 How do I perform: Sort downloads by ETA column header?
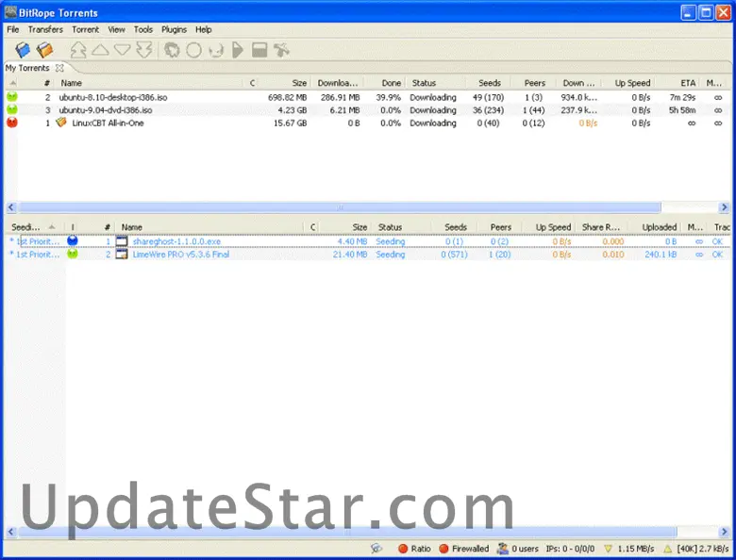pyautogui.click(x=688, y=83)
